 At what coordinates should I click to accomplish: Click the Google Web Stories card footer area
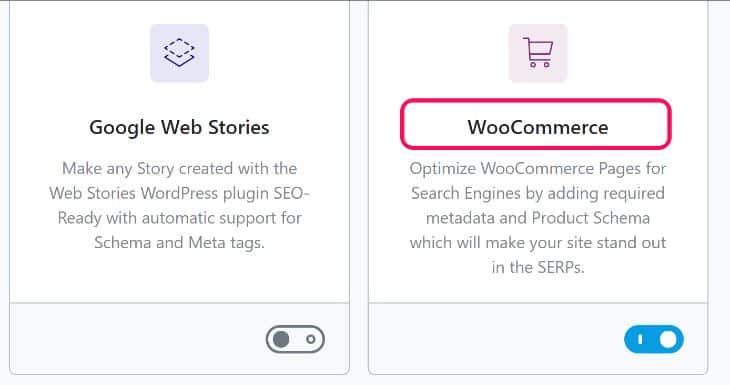click(x=179, y=338)
